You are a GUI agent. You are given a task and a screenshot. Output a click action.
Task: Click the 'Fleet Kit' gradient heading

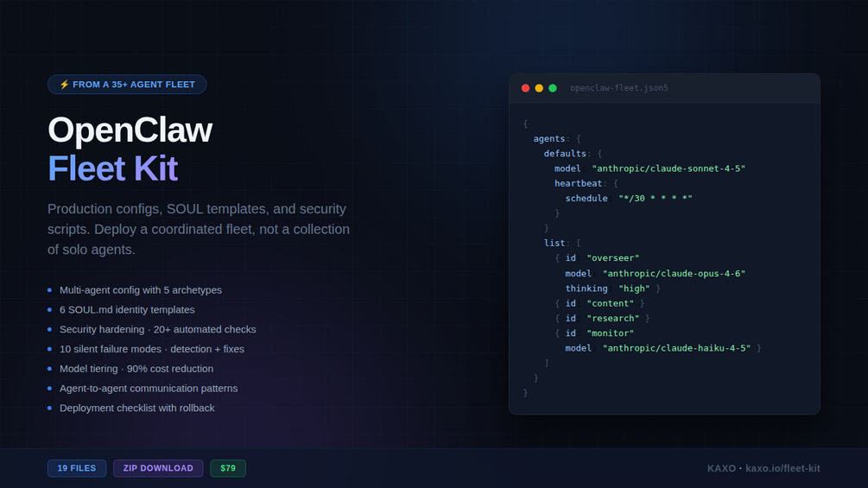tap(113, 168)
